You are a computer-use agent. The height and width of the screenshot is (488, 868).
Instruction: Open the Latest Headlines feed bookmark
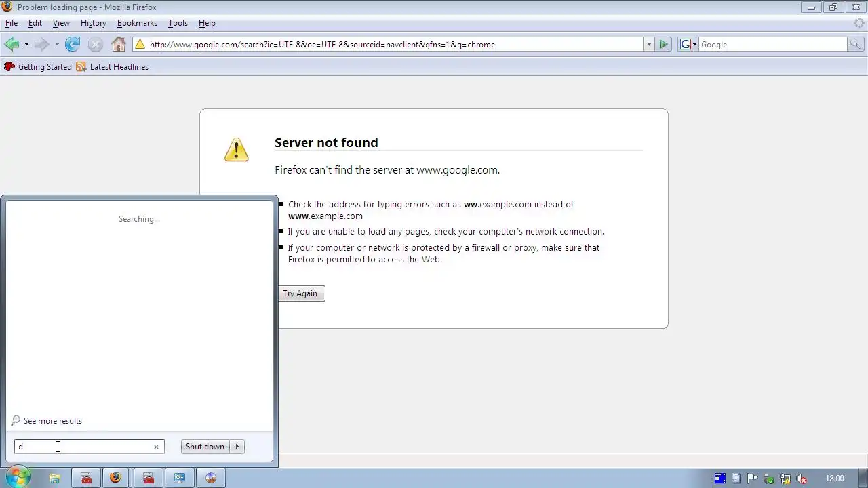coord(113,67)
